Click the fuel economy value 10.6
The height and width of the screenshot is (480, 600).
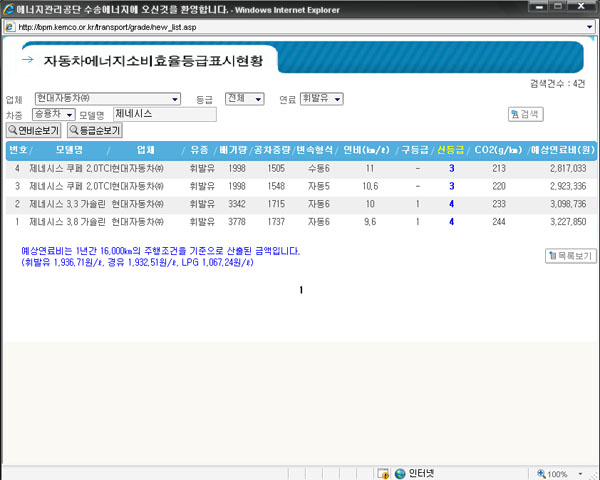point(370,186)
